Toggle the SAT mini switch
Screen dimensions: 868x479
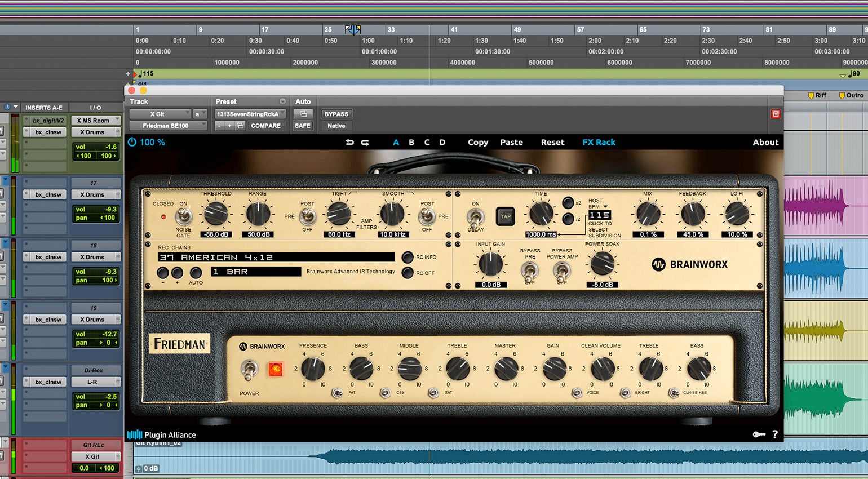[x=433, y=393]
